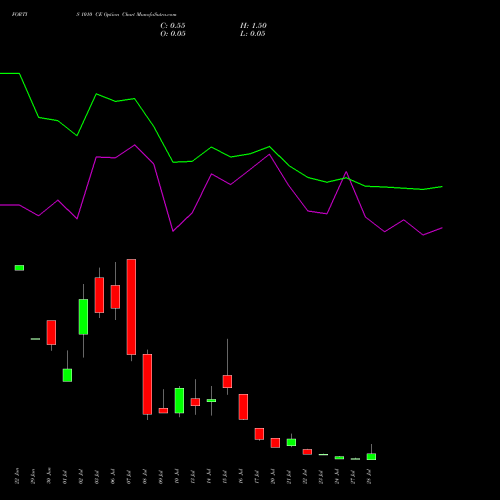Viewport: 500px width, 500px height.
Task: Click the tall red candle above 07 Jul
Action: click(x=131, y=307)
